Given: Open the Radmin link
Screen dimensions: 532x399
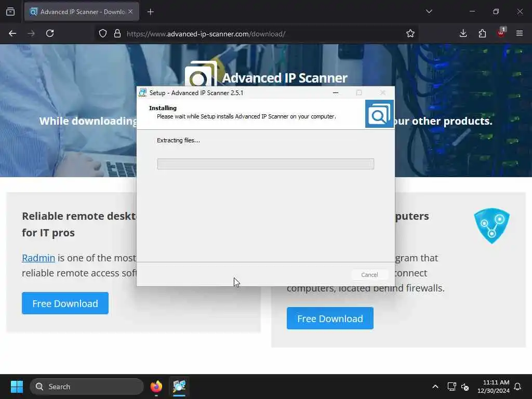Looking at the screenshot, I should 38,258.
